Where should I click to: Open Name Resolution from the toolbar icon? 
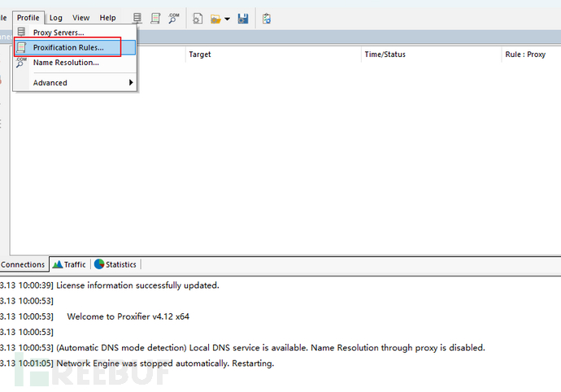[x=174, y=18]
